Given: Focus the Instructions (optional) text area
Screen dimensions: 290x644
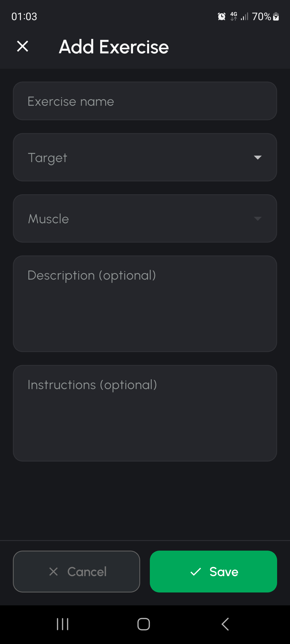Looking at the screenshot, I should 145,413.
